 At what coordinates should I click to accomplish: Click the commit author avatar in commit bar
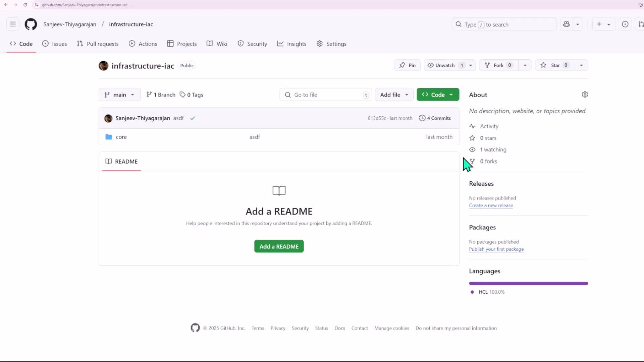pyautogui.click(x=108, y=118)
